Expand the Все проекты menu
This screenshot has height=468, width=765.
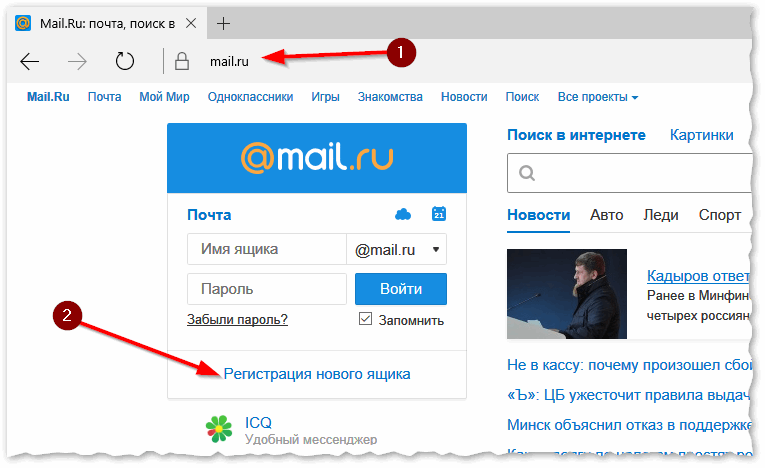598,97
